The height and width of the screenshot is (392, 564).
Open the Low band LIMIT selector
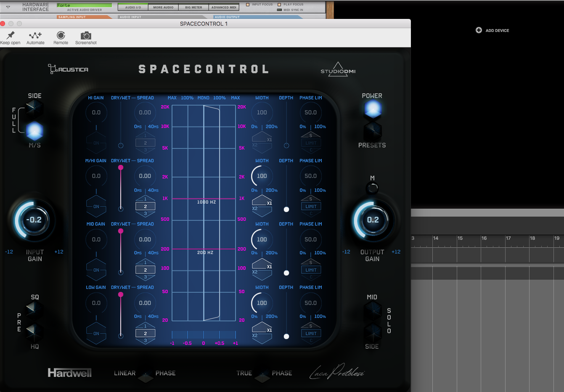tap(311, 334)
